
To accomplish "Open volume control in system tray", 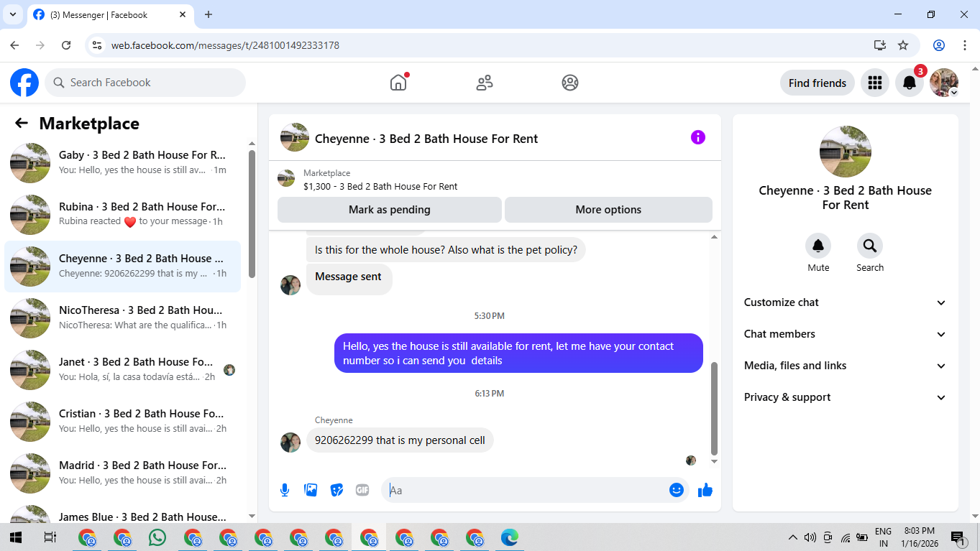I will (x=810, y=537).
